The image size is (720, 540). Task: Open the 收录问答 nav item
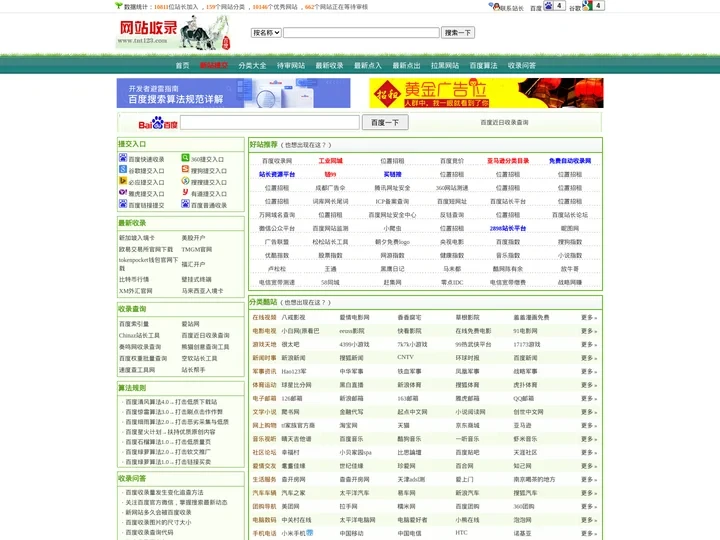tap(522, 66)
